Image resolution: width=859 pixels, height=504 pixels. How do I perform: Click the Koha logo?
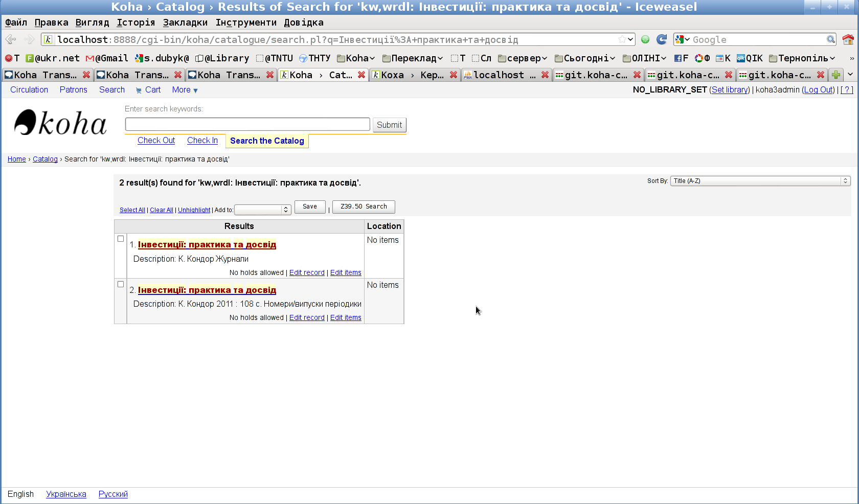[x=60, y=123]
